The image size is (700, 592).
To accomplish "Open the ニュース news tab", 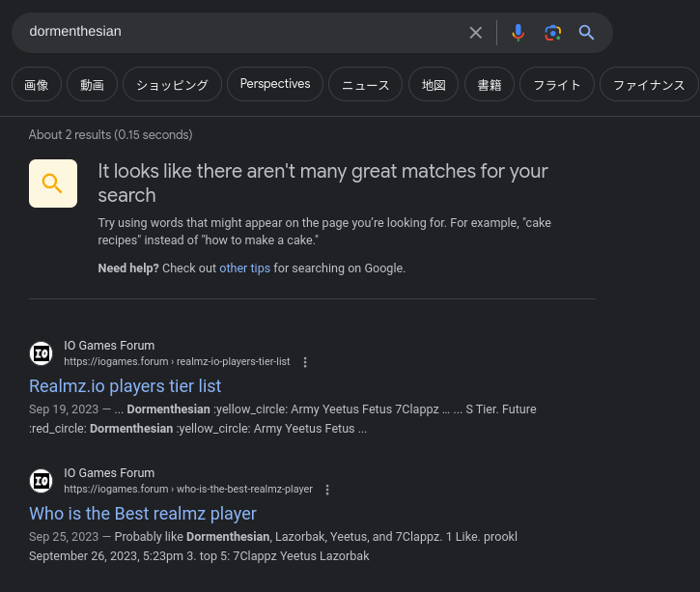I will 365,85.
